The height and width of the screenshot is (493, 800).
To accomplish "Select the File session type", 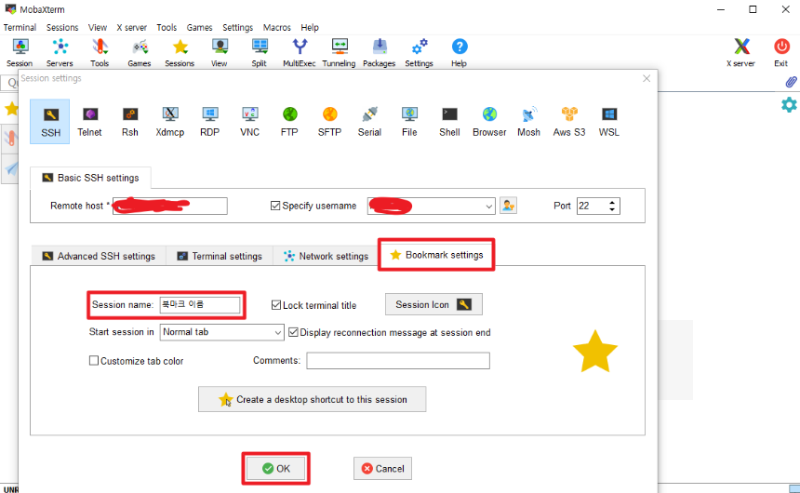I will pyautogui.click(x=410, y=121).
